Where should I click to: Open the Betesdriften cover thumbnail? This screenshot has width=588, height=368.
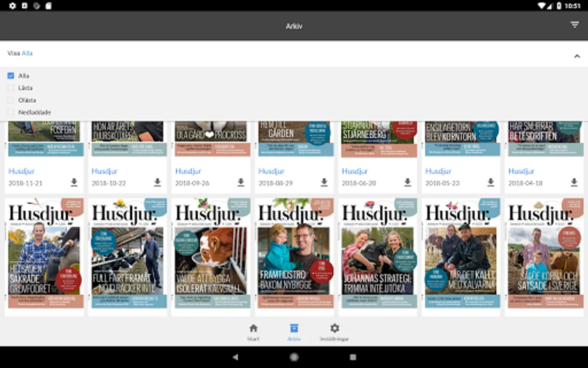[x=544, y=139]
